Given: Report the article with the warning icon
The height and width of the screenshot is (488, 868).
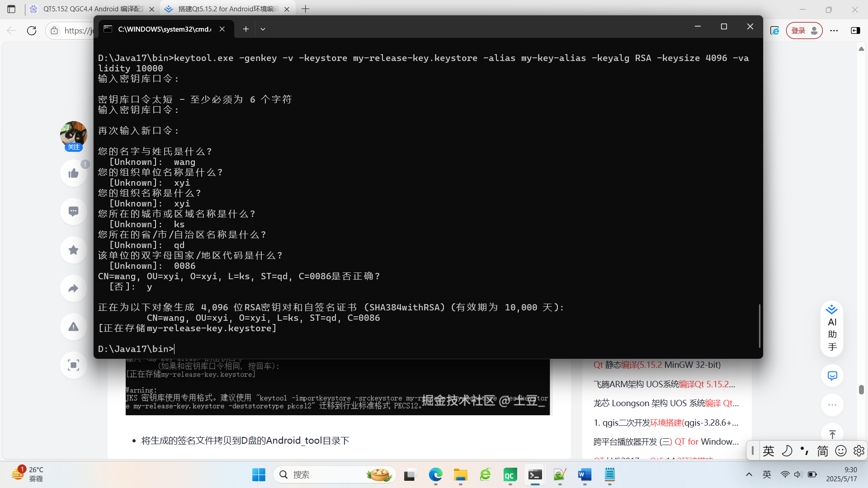Looking at the screenshot, I should point(73,326).
